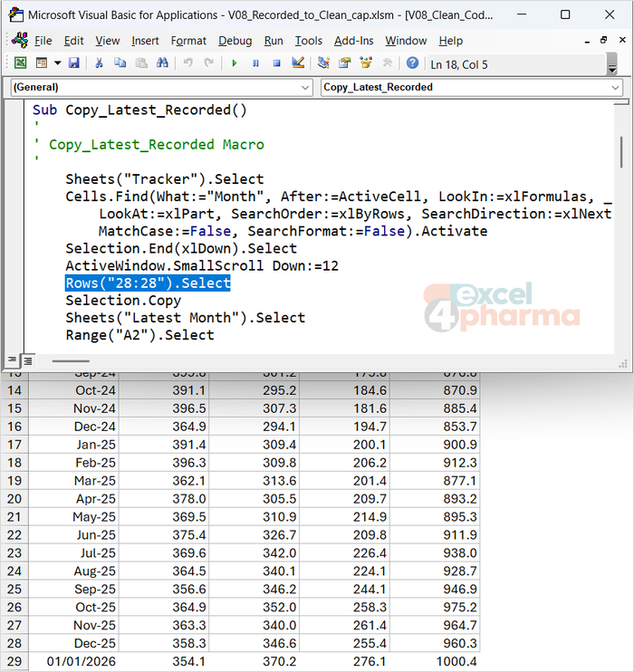Open the Debug menu
The height and width of the screenshot is (672, 634).
[x=235, y=41]
